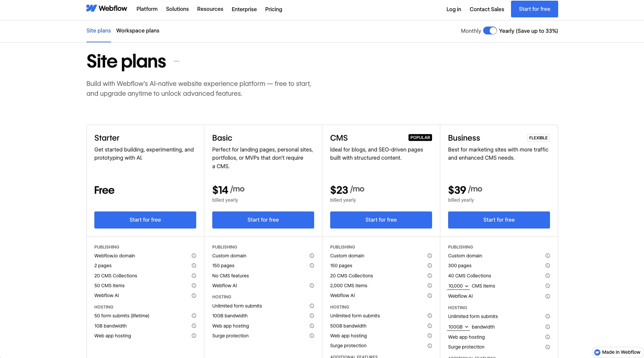Viewport: 644px width, 358px height.
Task: Click info icon next to 40 CMS Collections
Action: 548,276
